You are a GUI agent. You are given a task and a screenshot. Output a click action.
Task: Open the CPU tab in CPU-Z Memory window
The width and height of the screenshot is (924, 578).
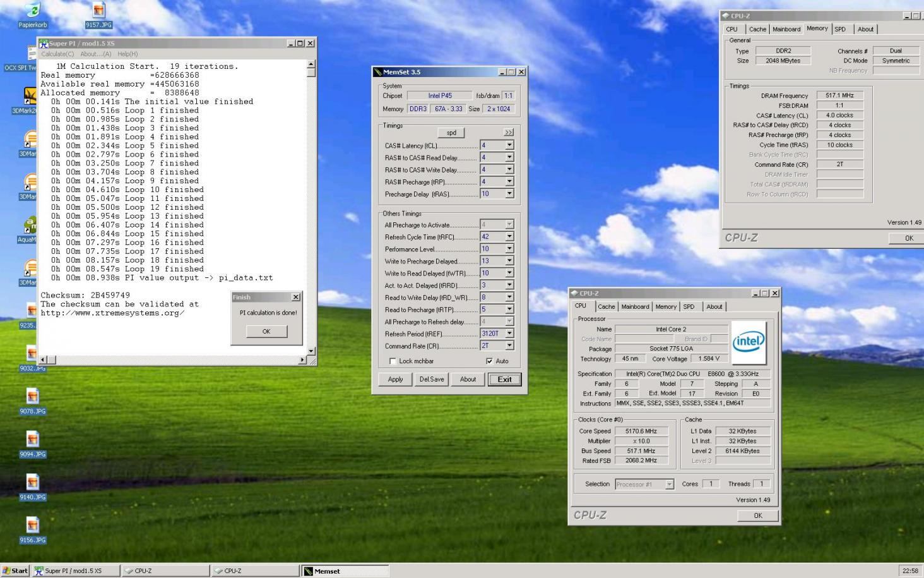(731, 29)
